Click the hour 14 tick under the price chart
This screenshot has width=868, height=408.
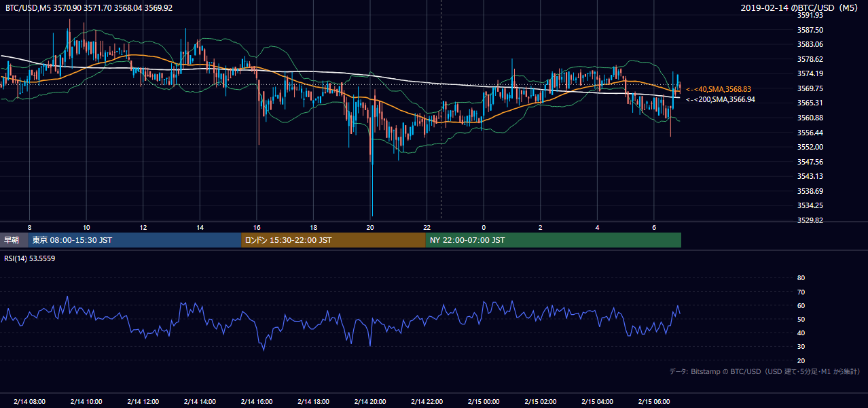tap(200, 227)
